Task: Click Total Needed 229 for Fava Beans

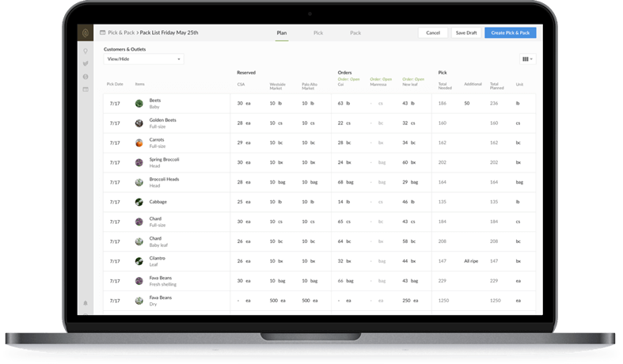Action: (443, 281)
